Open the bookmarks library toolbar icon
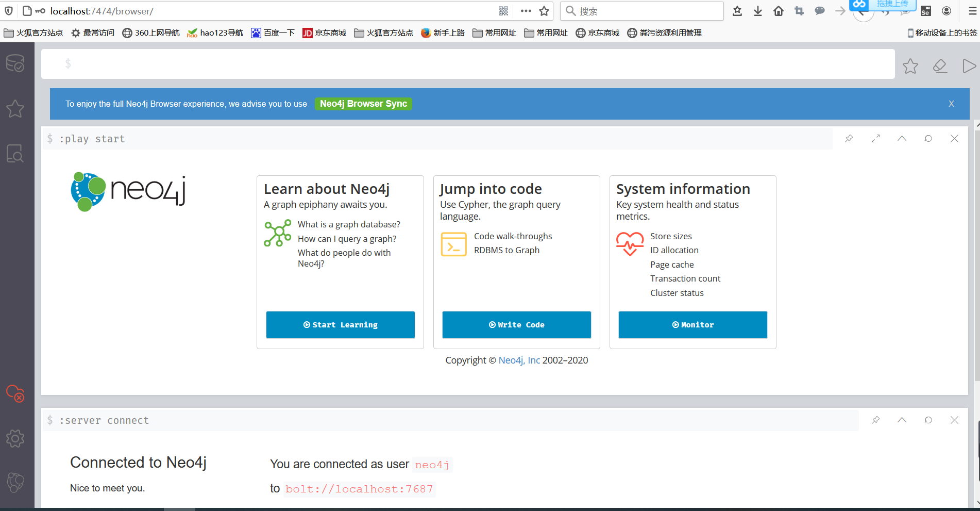 pos(737,11)
